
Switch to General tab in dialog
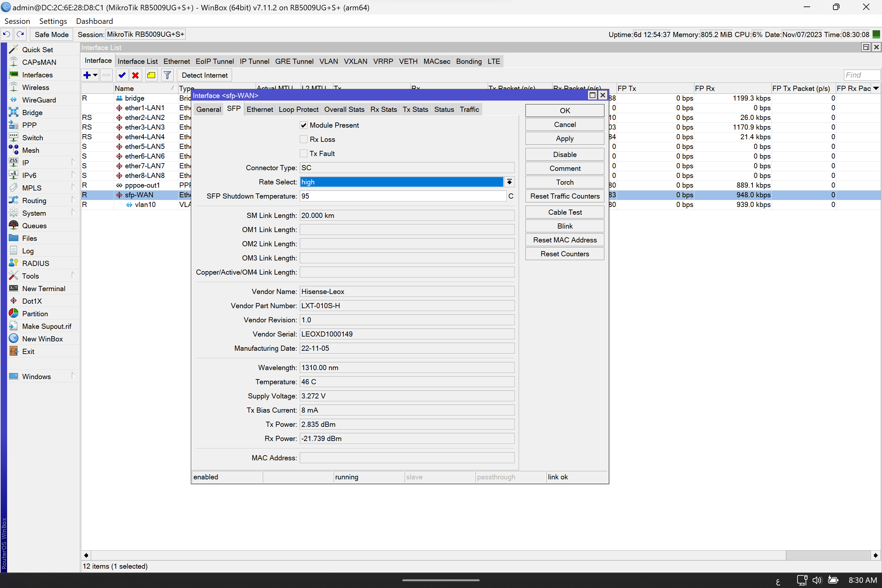(209, 109)
